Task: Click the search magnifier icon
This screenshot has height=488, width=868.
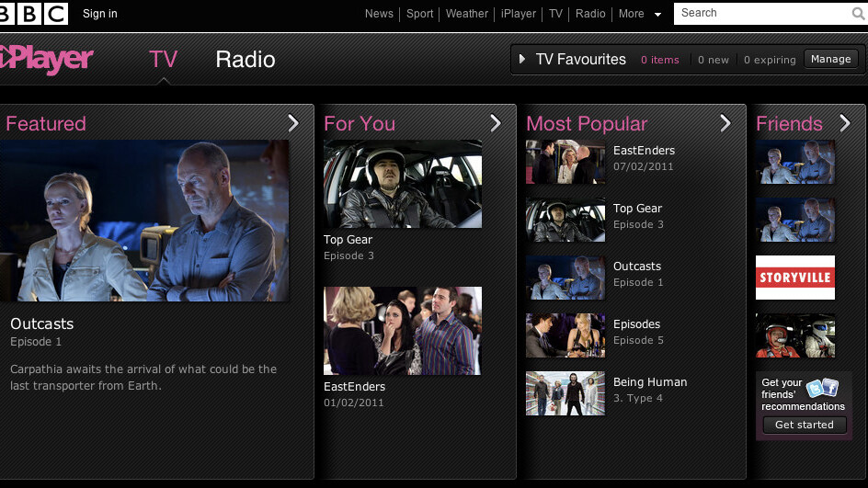Action: 858,14
